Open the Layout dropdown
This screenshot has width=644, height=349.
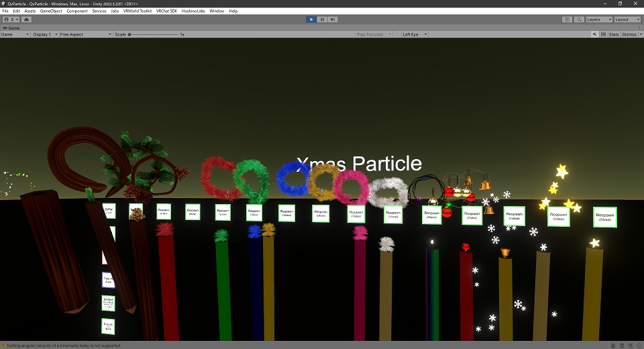pyautogui.click(x=627, y=19)
